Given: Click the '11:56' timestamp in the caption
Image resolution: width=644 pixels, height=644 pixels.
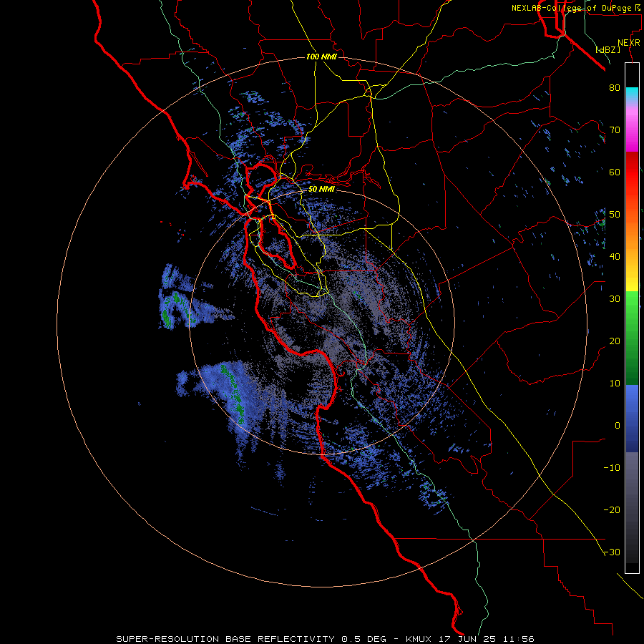Looking at the screenshot, I should 518,639.
